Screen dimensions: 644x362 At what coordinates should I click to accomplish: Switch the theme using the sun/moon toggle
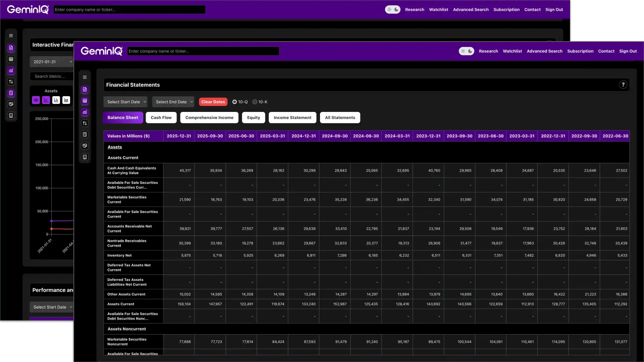pos(467,51)
